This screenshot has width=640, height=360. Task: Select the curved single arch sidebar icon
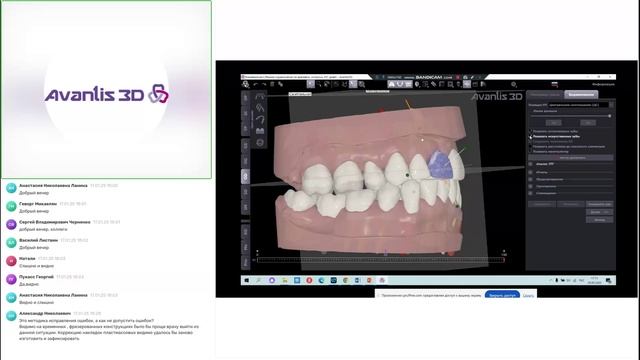(x=260, y=120)
